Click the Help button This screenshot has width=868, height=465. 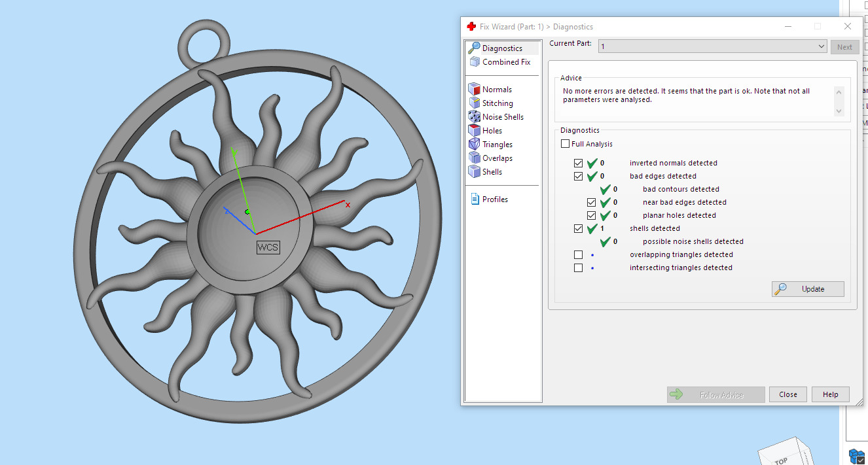pos(831,394)
